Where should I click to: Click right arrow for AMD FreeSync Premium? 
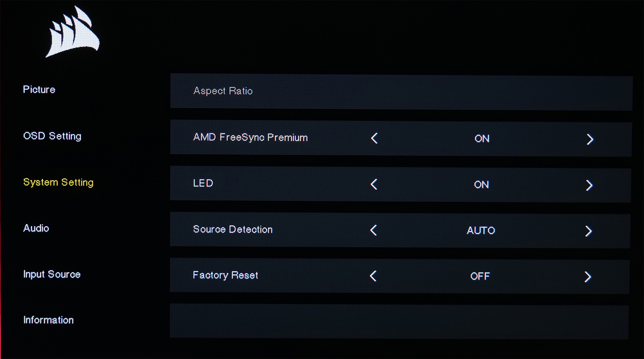[590, 139]
